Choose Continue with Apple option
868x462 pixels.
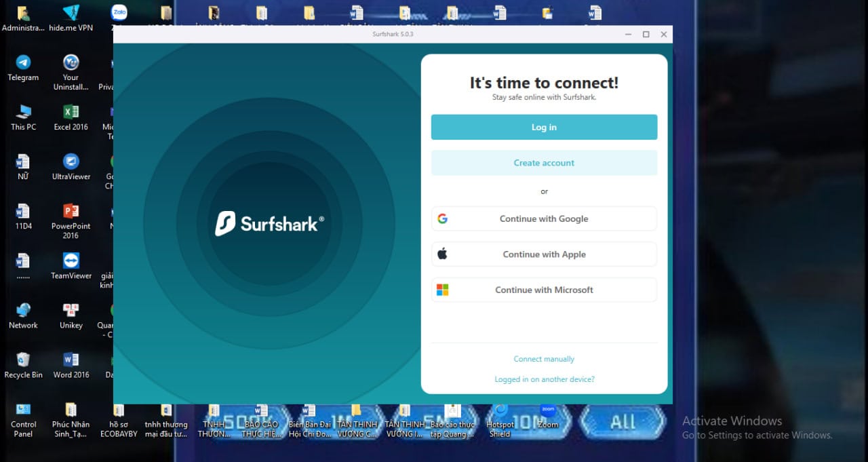544,254
